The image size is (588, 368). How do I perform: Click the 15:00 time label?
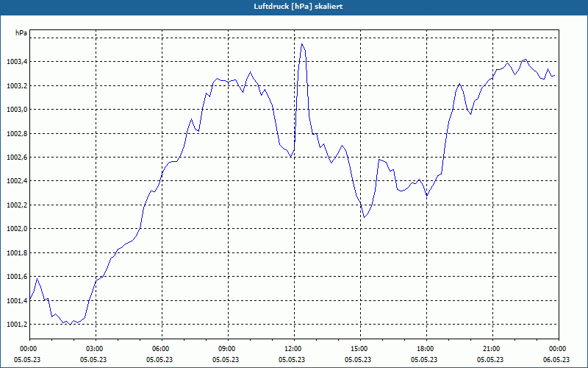pyautogui.click(x=360, y=349)
